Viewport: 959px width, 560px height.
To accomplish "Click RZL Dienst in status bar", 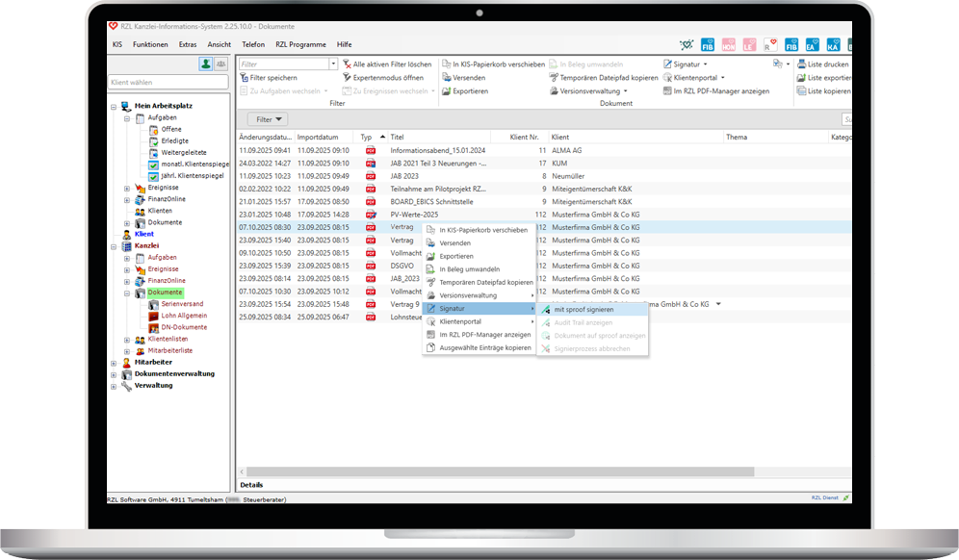I will 824,498.
